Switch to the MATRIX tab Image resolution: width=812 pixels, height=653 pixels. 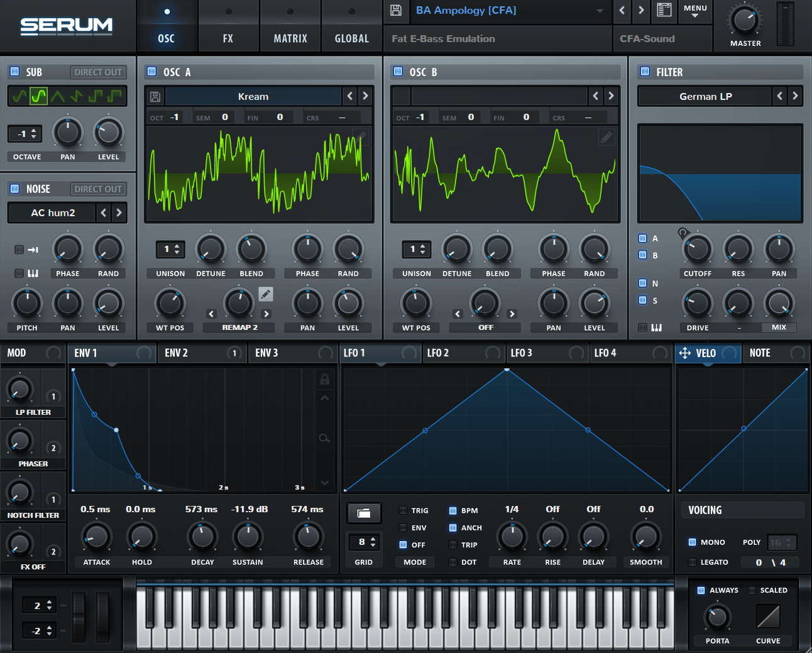point(290,26)
